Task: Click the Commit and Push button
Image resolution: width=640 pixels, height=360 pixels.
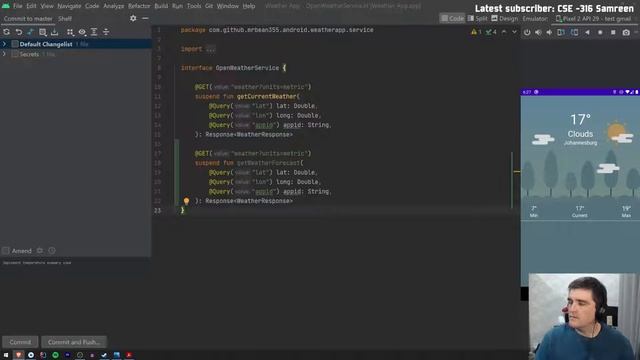Action: tap(74, 342)
